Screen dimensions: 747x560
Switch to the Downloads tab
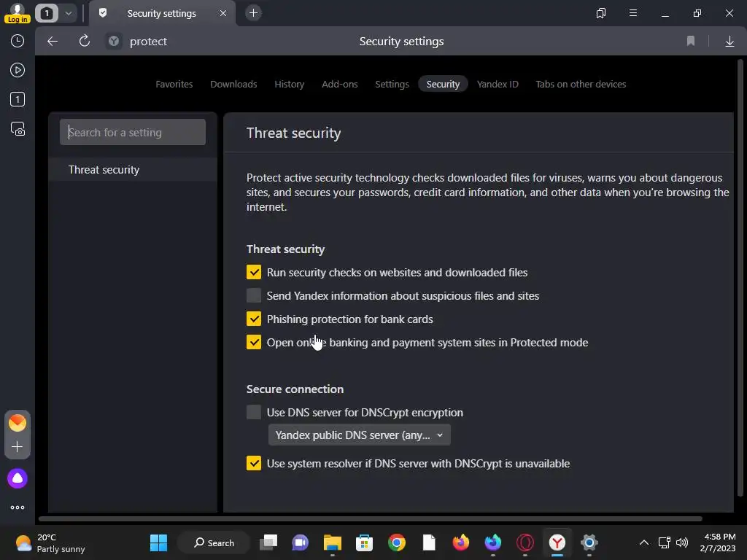(x=233, y=85)
